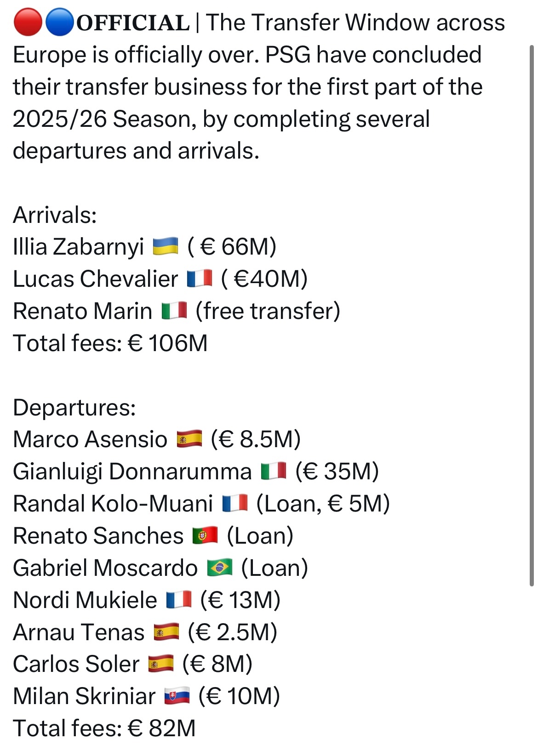Click the vertical scrollbar on the right edge
This screenshot has height=756, width=538.
click(x=532, y=315)
